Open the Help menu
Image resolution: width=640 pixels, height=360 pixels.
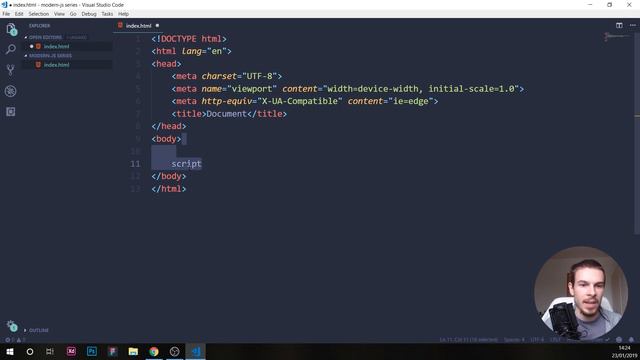(x=123, y=14)
